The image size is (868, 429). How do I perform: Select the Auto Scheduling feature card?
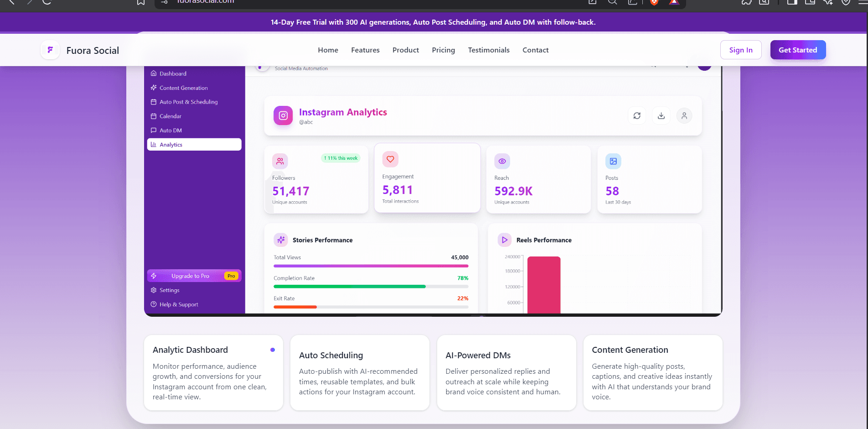[360, 372]
